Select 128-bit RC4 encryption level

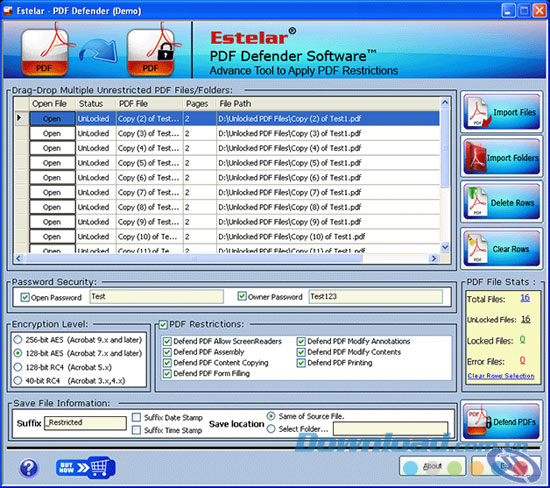tap(18, 367)
